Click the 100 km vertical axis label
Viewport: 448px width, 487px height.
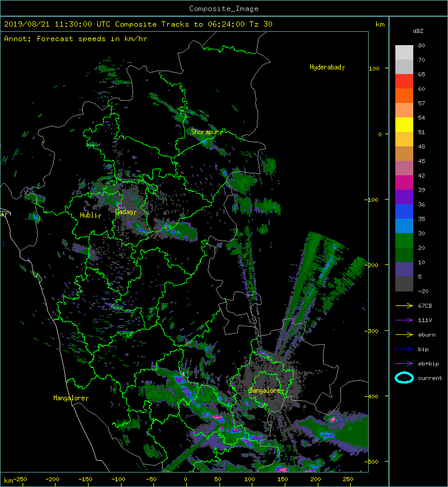click(x=374, y=68)
